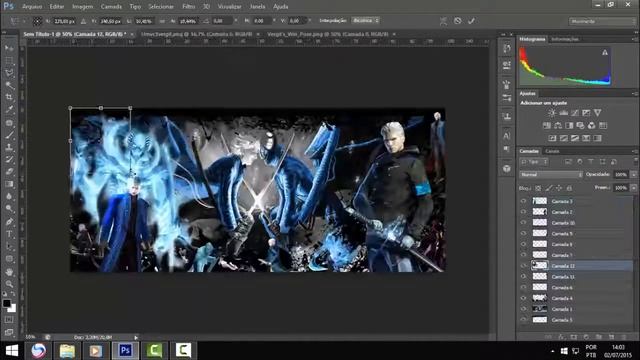Open the Arquivo menu
Viewport: 640px width, 360px height.
pyautogui.click(x=32, y=7)
